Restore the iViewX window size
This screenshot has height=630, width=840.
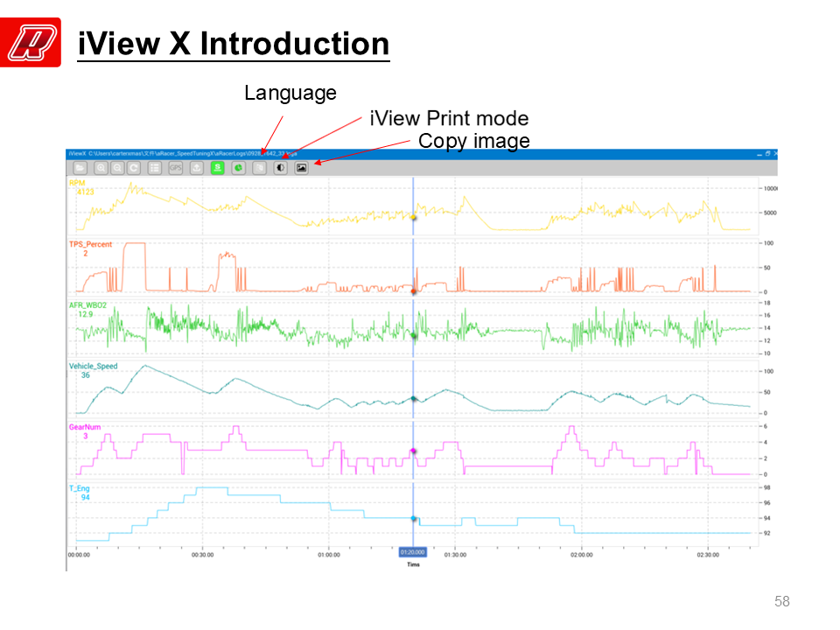[767, 154]
